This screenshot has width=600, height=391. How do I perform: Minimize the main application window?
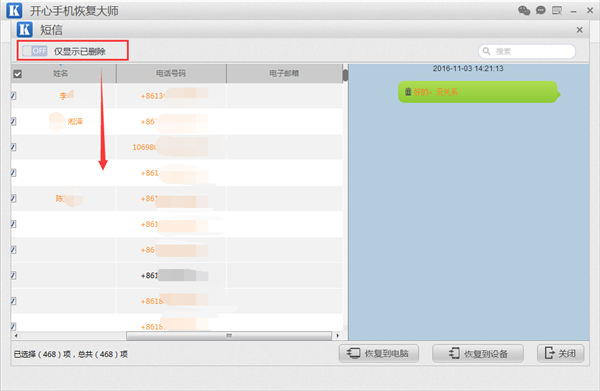point(573,11)
